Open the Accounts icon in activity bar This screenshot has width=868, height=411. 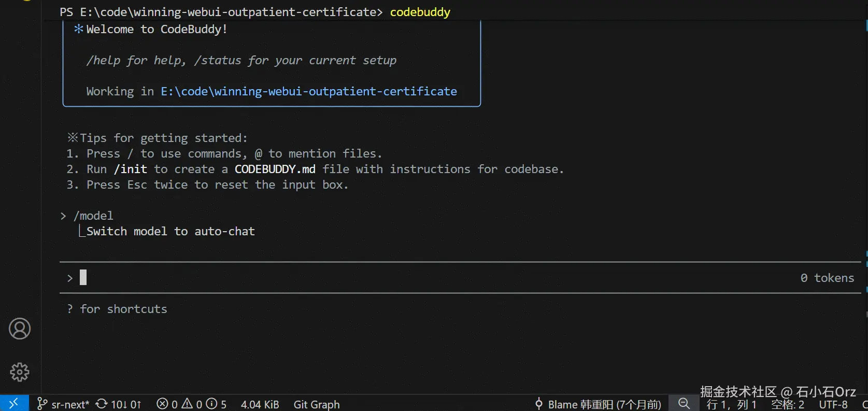(20, 329)
